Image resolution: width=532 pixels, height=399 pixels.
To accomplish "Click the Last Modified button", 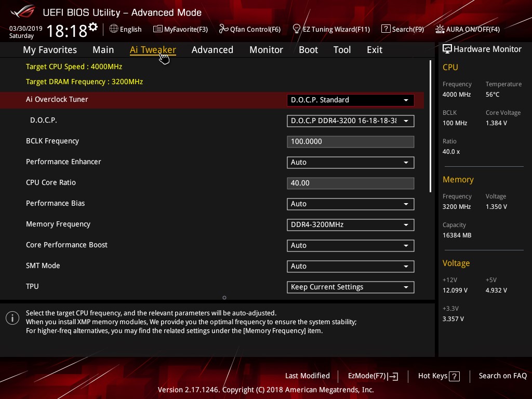I will (308, 376).
